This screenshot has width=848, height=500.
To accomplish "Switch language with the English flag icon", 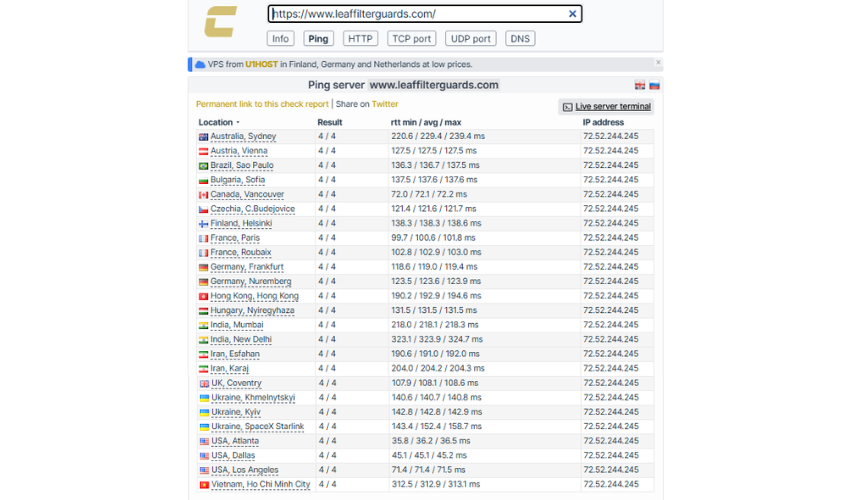I will (640, 85).
